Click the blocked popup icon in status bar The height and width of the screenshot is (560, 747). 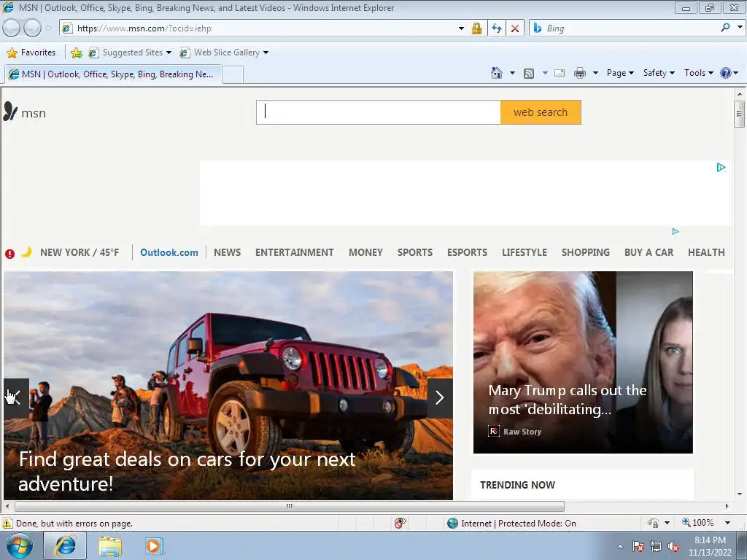coord(400,523)
